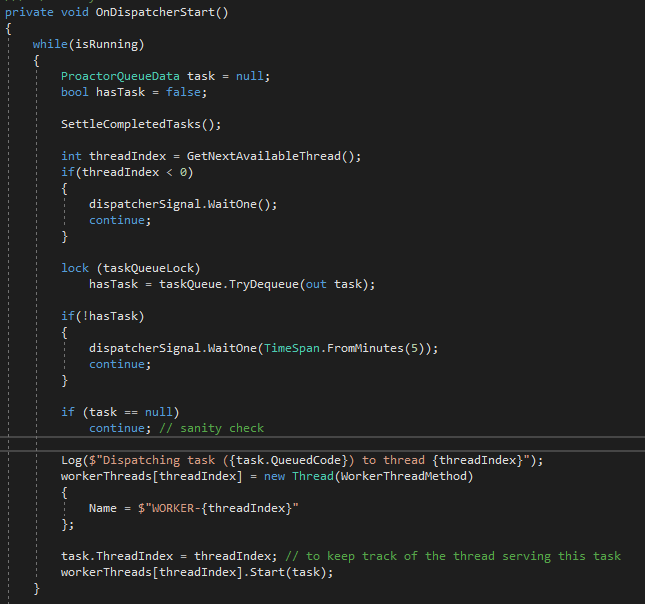Select the isRunning variable in the while condition
The image size is (645, 604).
(x=107, y=44)
